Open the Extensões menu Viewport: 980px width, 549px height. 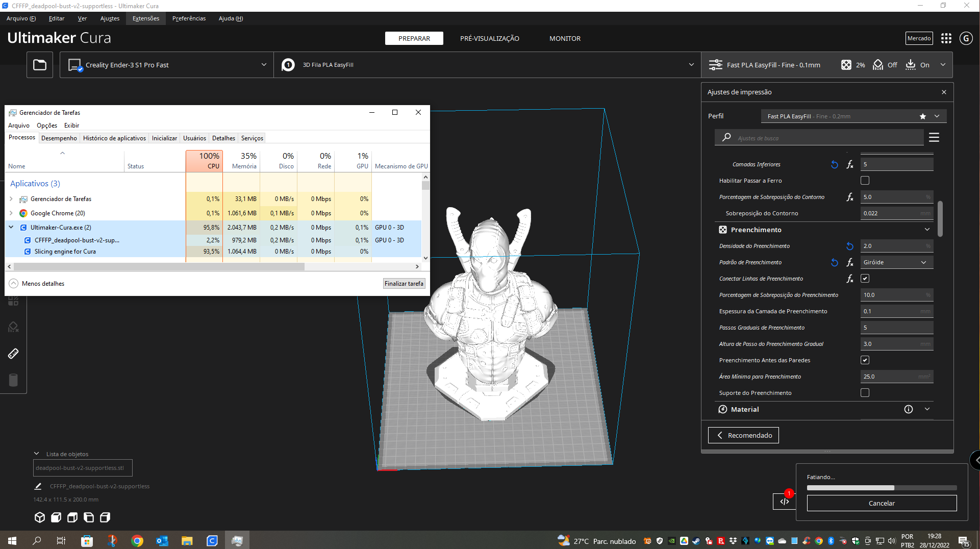(x=145, y=18)
